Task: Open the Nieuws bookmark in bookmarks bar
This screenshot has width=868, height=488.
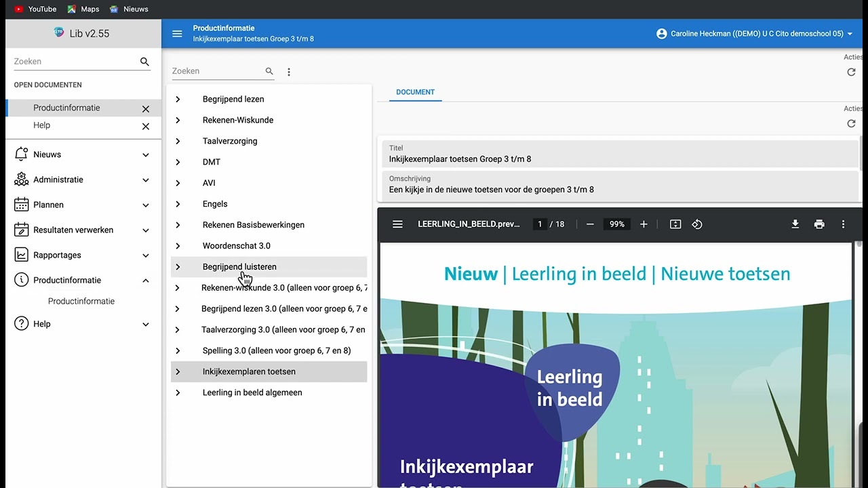Action: 129,9
